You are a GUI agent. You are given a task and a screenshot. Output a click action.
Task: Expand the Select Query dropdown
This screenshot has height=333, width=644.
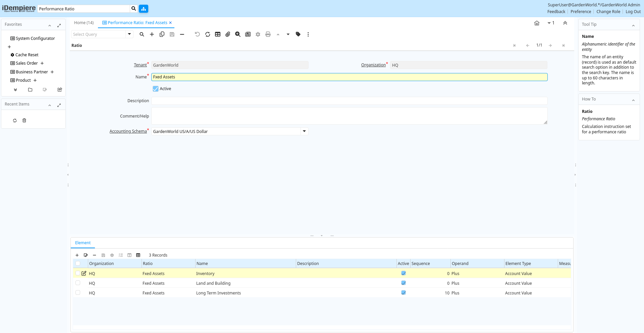tap(129, 34)
